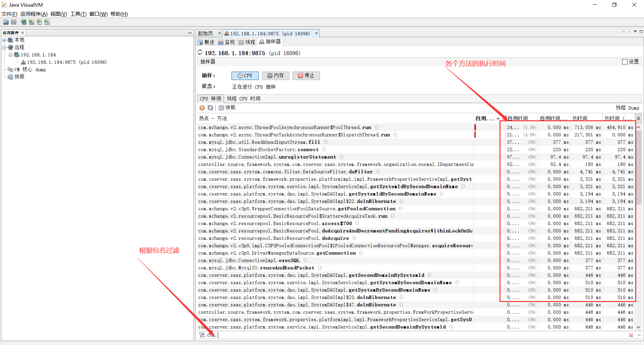644x345 pixels.
Task: Click the Load snapshot toolbar icon
Action: (6, 22)
